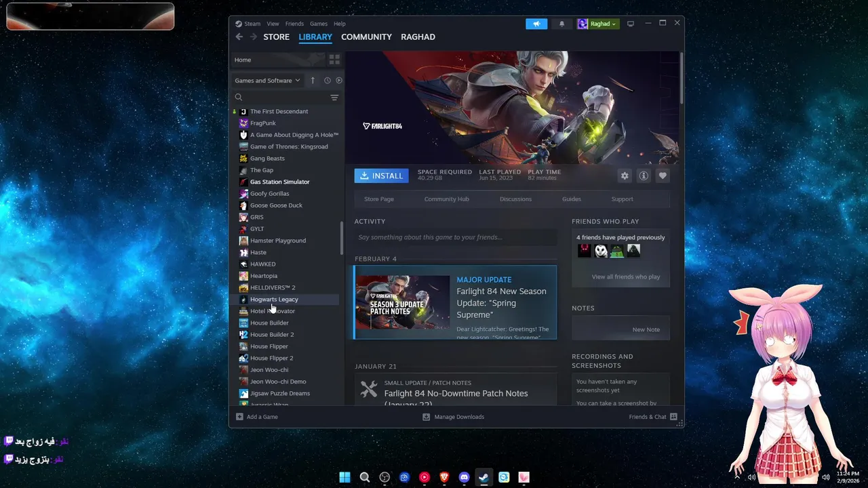868x488 pixels.
Task: Open the notifications bell
Action: click(x=561, y=24)
